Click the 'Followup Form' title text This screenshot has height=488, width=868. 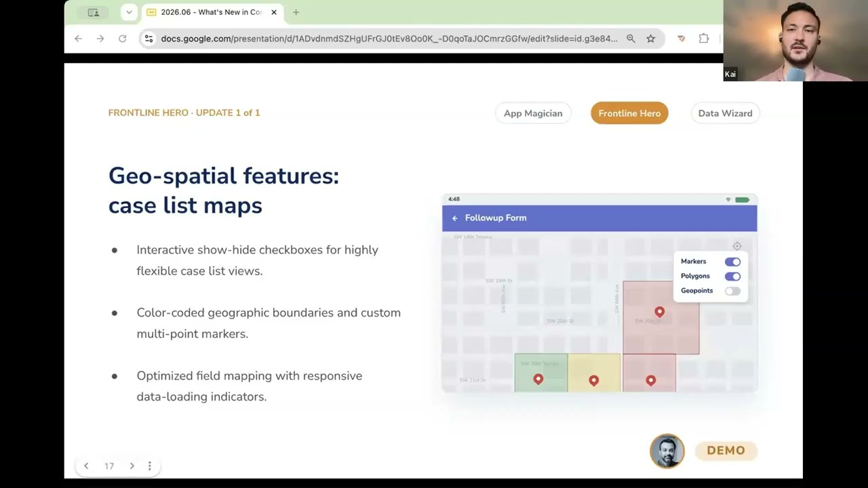click(496, 218)
